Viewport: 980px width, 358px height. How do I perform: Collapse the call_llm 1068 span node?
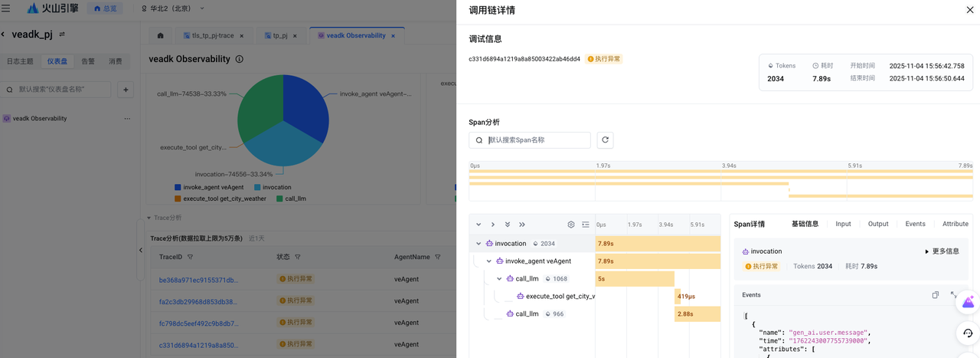click(500, 279)
